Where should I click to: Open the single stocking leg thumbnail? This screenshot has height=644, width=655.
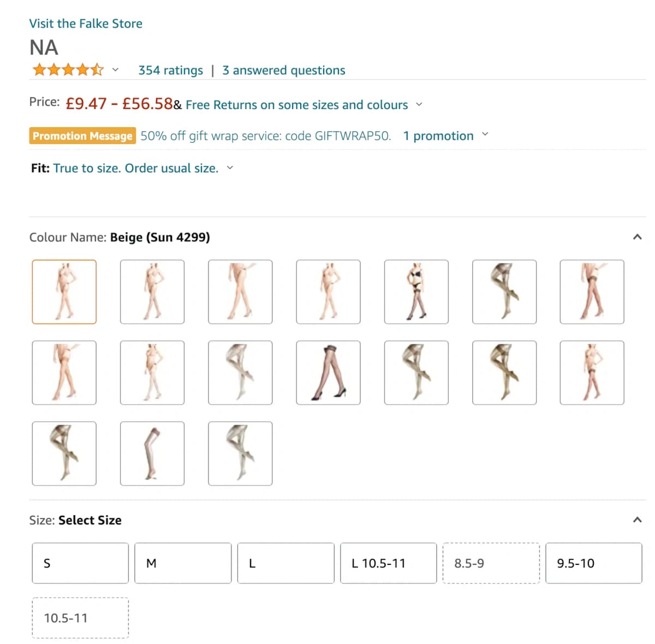[x=152, y=454]
